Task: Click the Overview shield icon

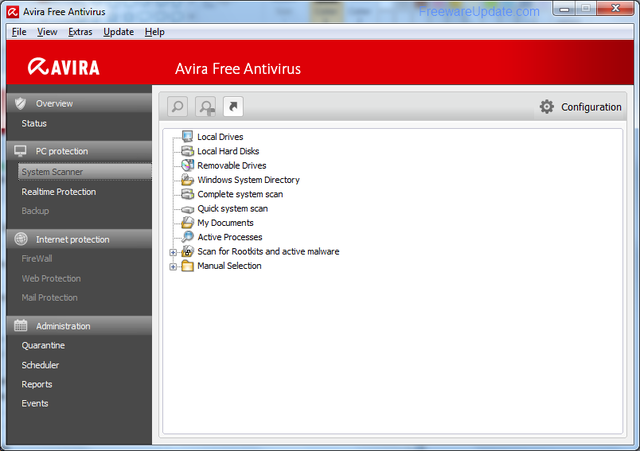Action: point(20,103)
